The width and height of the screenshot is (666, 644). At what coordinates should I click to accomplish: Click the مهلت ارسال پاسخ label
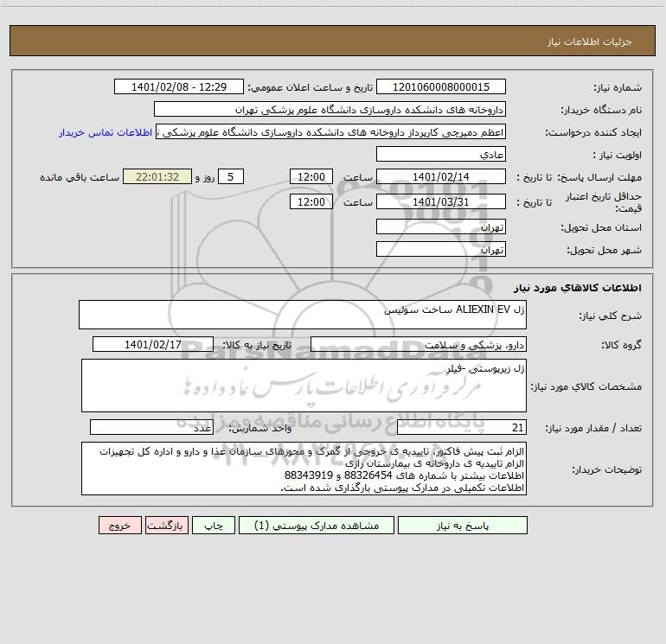pos(599,178)
